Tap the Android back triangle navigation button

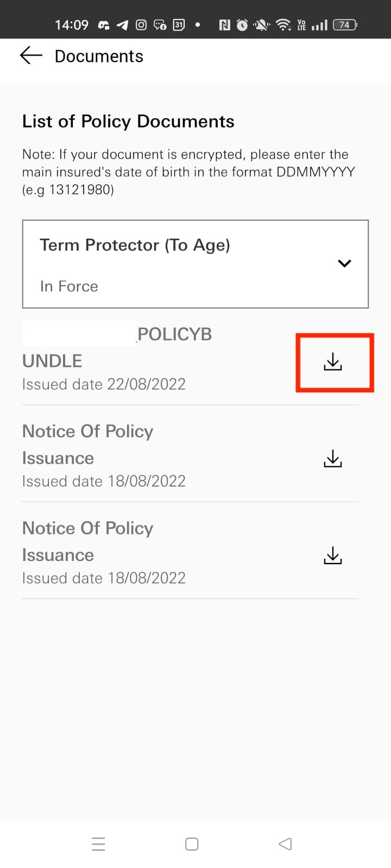tap(285, 844)
